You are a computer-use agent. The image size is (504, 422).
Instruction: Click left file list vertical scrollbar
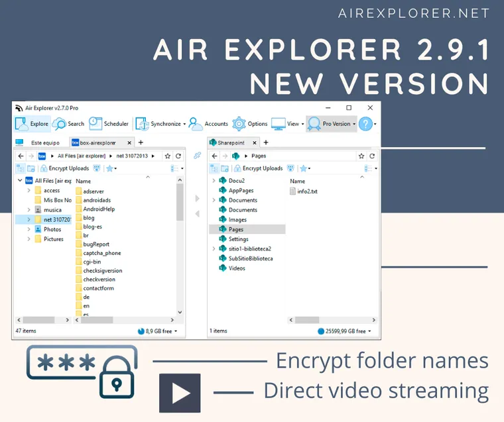tap(180, 202)
